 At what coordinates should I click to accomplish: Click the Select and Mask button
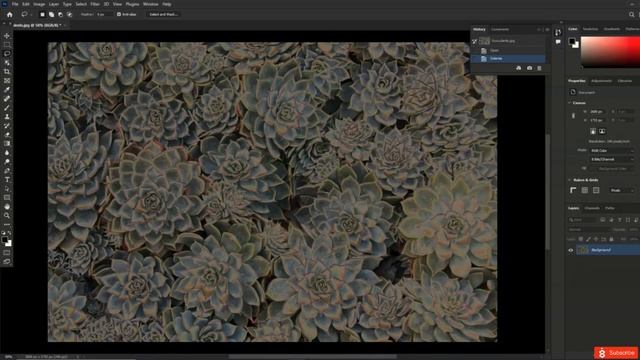coord(163,14)
